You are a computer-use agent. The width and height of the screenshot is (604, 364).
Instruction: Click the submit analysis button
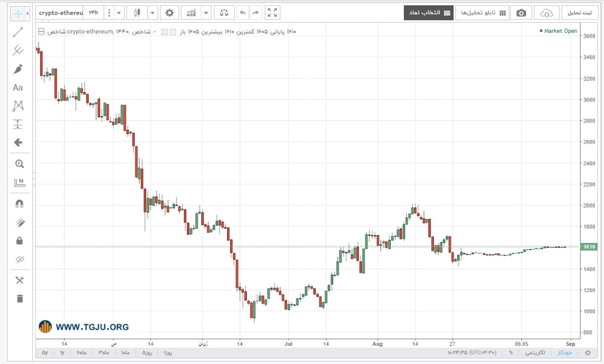tap(580, 13)
